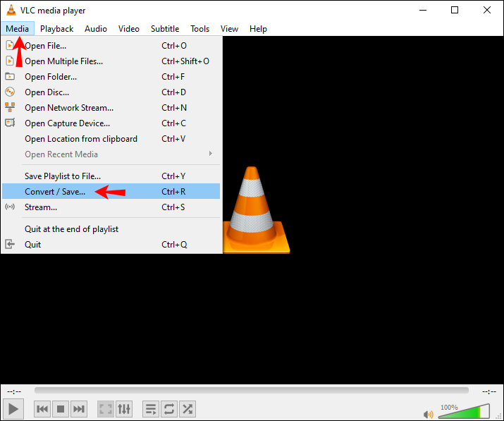Mute audio via speaker icon
The image size is (504, 421).
tap(428, 414)
